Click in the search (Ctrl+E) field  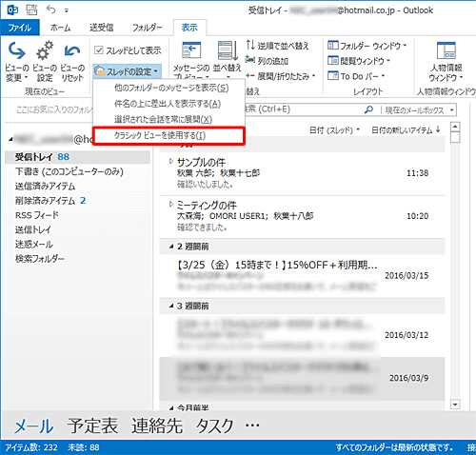click(x=303, y=109)
